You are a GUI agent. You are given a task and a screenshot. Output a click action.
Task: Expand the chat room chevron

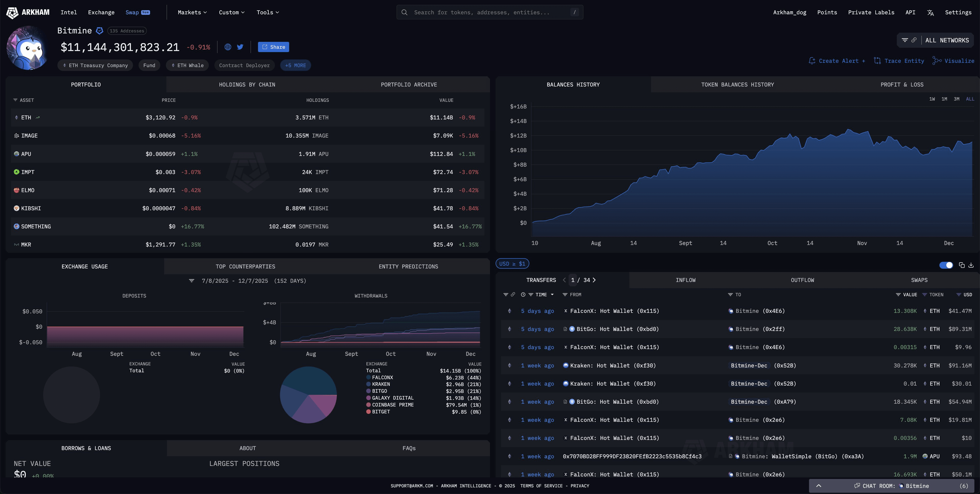click(819, 486)
